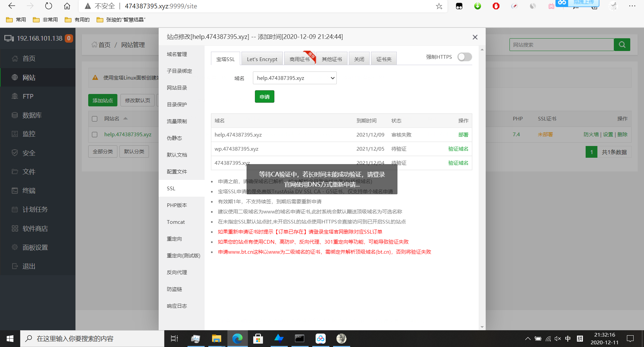Sort by 网站名 arrow
The width and height of the screenshot is (644, 347).
[125, 118]
